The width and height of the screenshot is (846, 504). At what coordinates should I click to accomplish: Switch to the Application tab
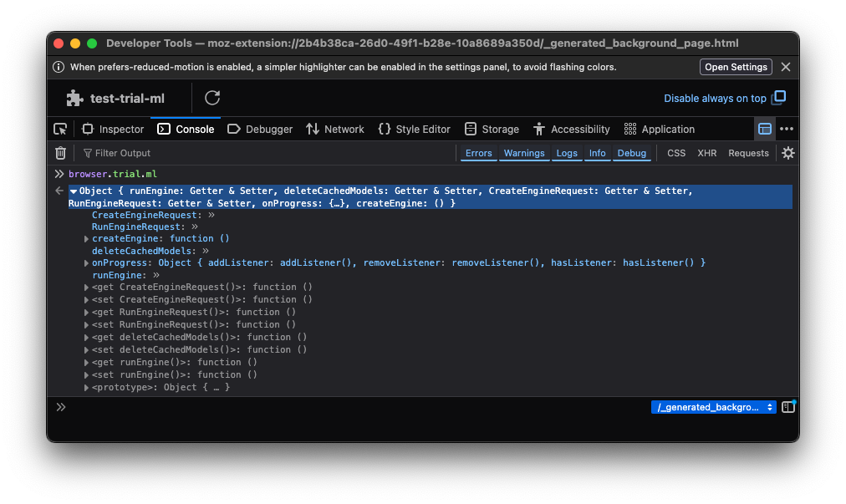pos(660,129)
